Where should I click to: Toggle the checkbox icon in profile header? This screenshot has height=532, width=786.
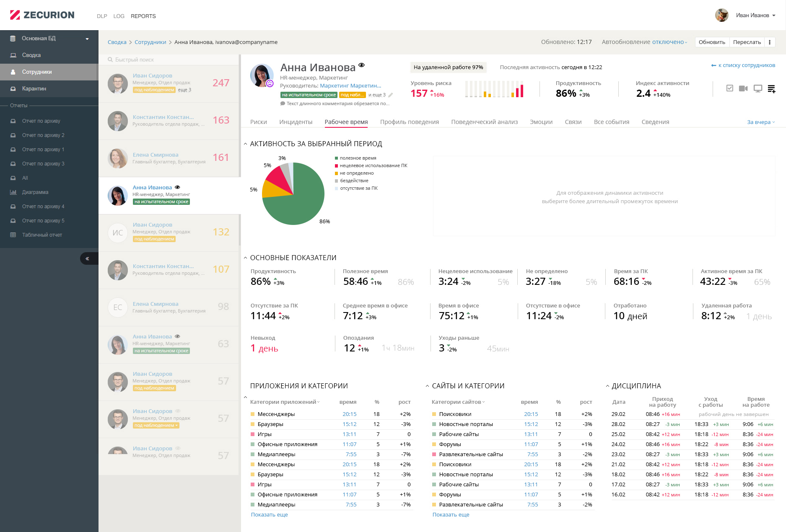730,88
